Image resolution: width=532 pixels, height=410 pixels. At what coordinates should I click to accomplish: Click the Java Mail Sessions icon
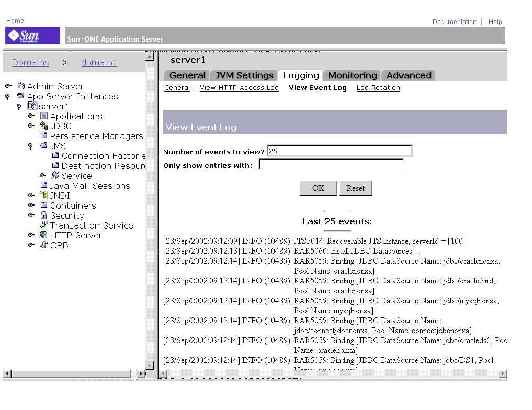tap(43, 185)
